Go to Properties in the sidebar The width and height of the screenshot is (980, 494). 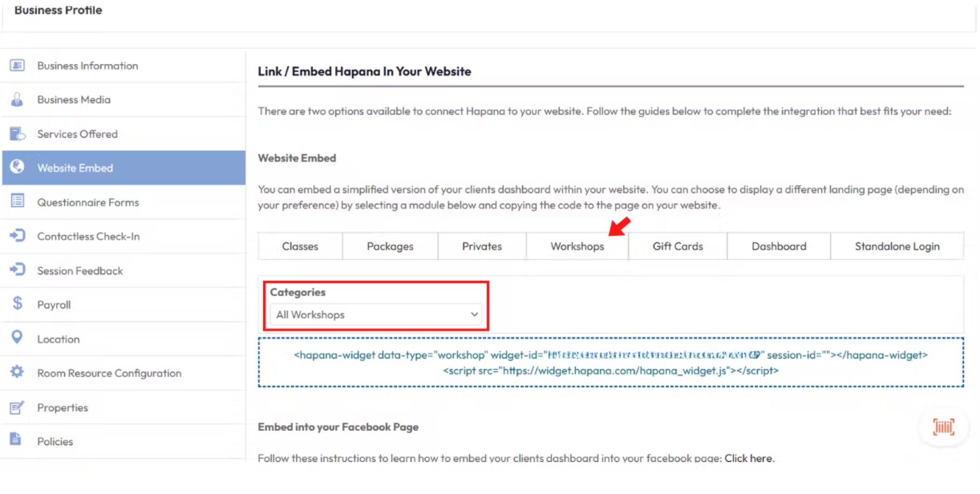(x=63, y=408)
